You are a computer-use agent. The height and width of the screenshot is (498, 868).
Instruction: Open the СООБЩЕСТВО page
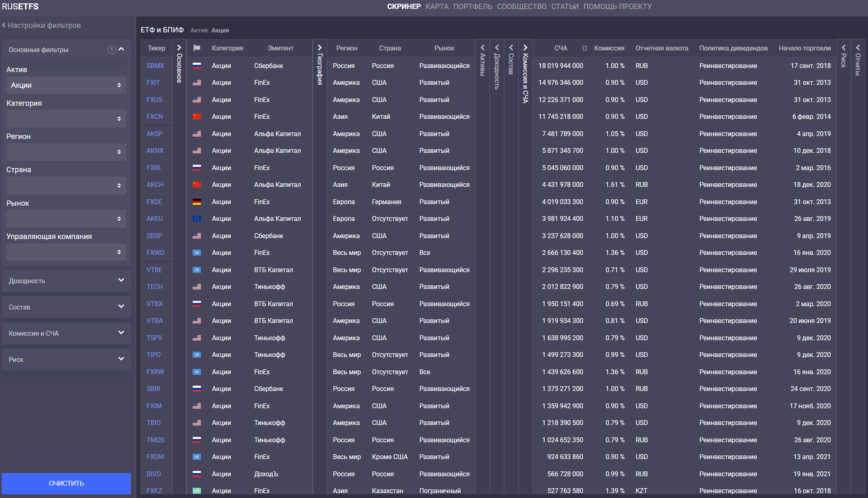522,6
